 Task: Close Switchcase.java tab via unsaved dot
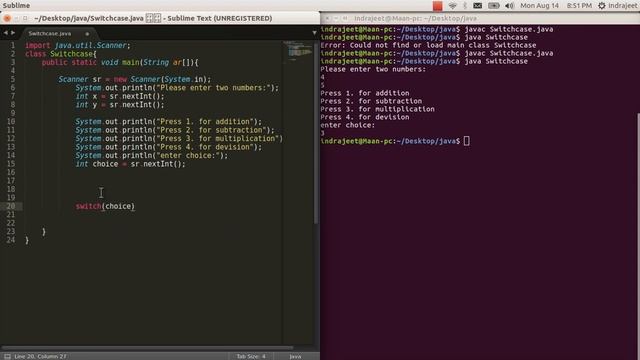87,33
